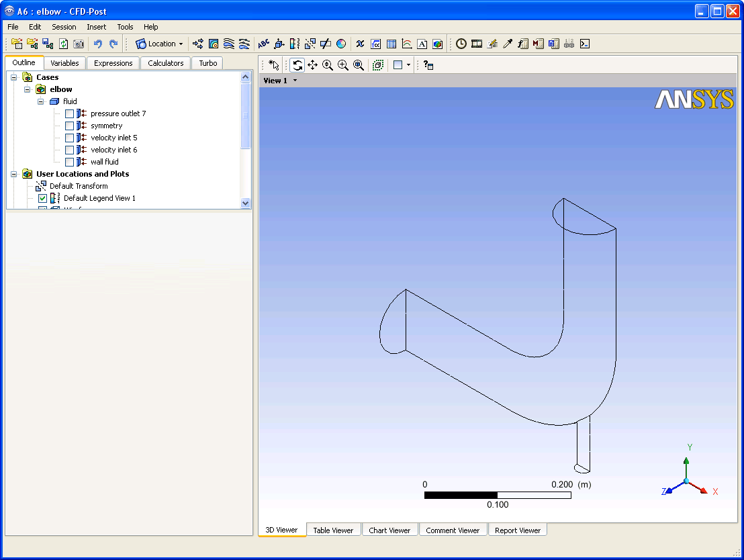
Task: Open the Animation filmstrip tool
Action: [476, 44]
